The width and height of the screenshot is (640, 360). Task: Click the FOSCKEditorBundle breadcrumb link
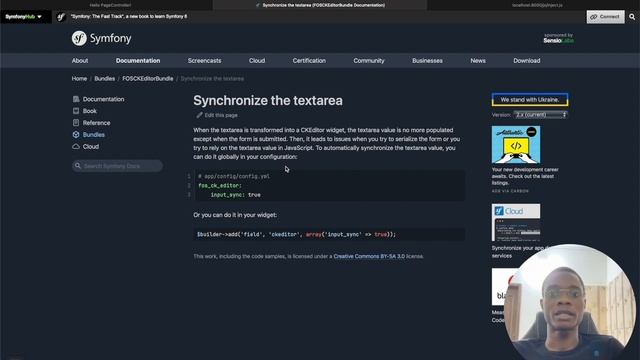click(148, 79)
